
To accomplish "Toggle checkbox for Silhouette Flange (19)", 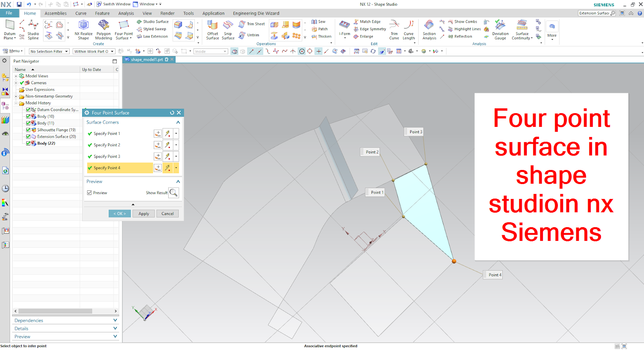I will coord(28,130).
